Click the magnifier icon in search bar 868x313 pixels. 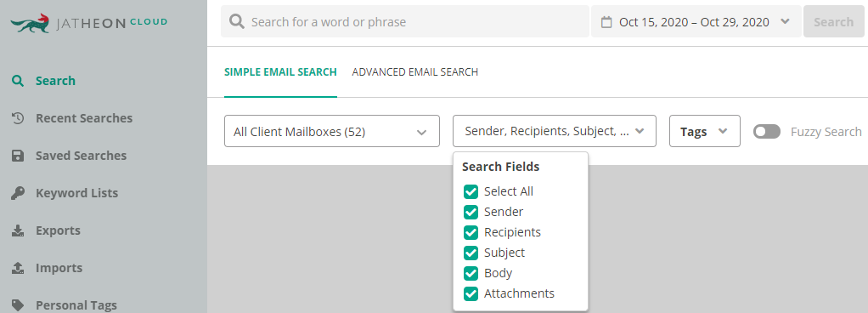pyautogui.click(x=237, y=21)
